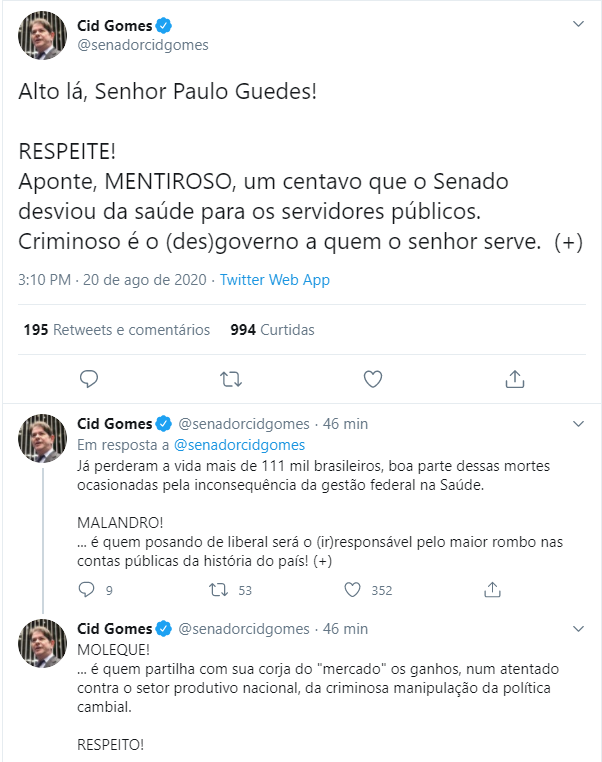Viewport: 602px width, 762px height.
Task: Open the 46 min timestamp on the MALANDRO reply
Action: [x=345, y=424]
